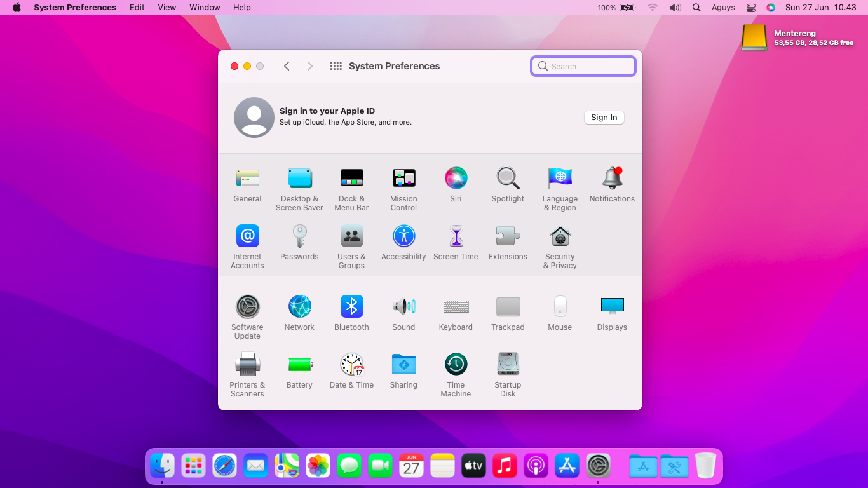Show all preferences via the grid icon

(x=336, y=65)
